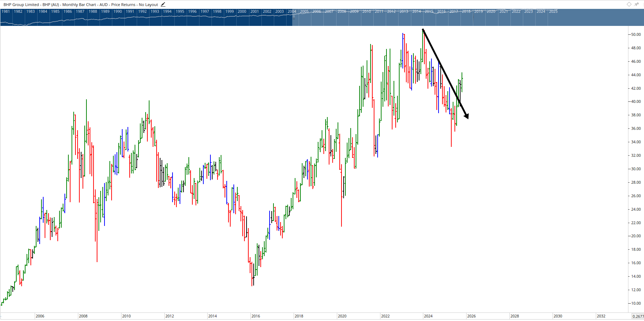Click the pencil edit icon beside chart title
Viewport: 644px width, 321px height.
coord(163,5)
